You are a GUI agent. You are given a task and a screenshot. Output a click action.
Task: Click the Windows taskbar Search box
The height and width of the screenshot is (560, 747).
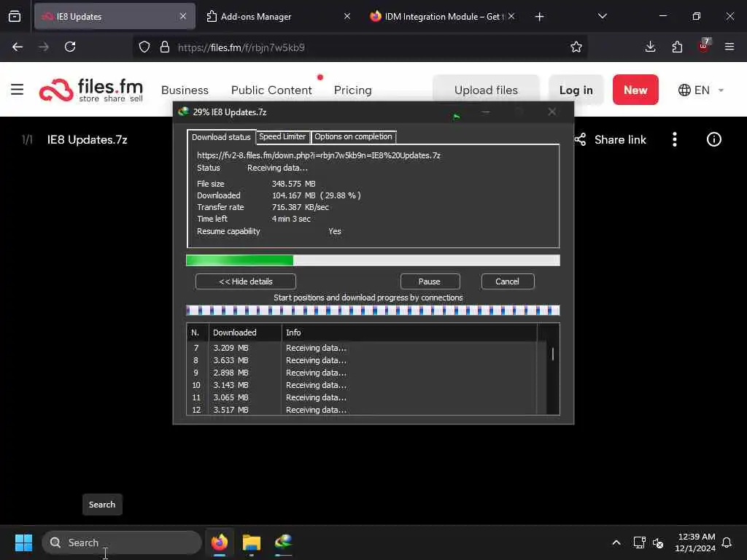(122, 542)
